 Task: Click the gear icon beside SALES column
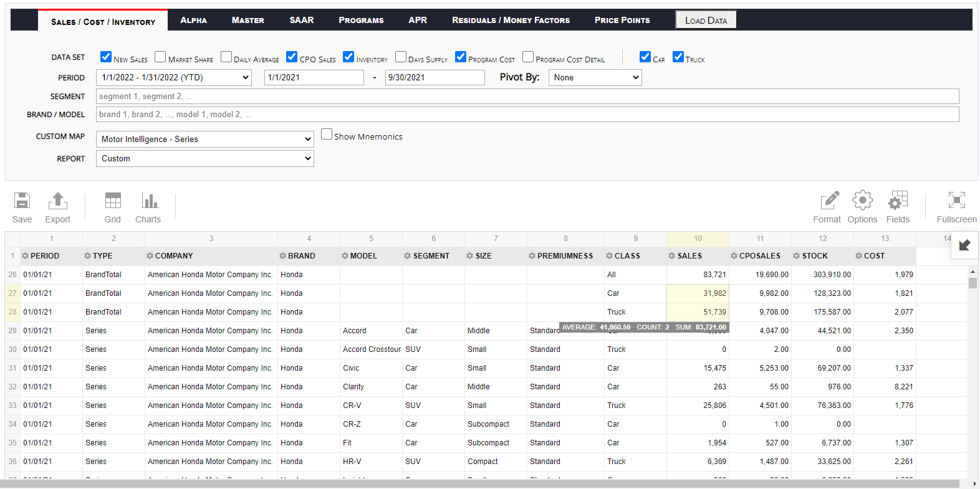[672, 256]
